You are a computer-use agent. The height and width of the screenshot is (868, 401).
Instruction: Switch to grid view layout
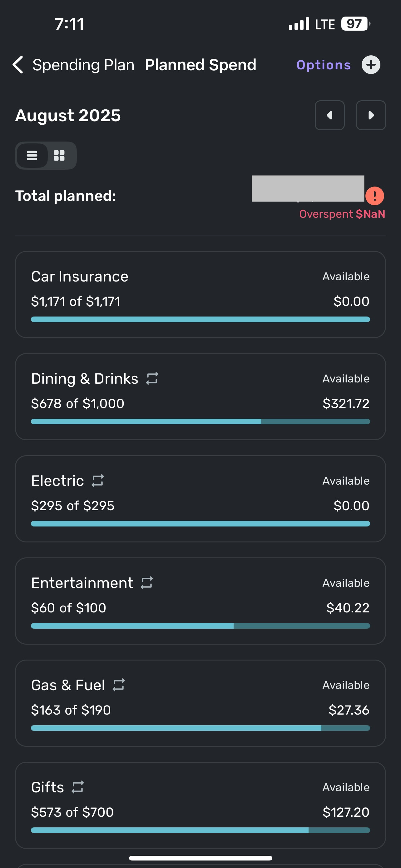[x=59, y=155]
